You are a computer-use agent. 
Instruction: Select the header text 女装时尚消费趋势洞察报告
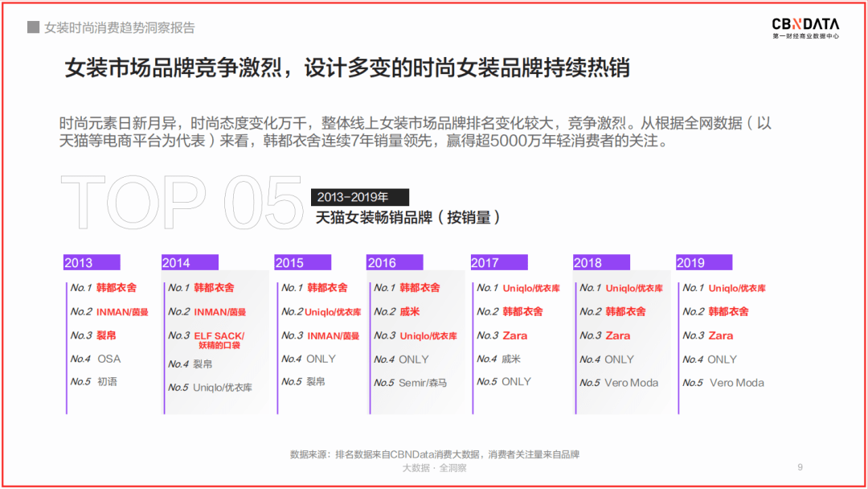[x=120, y=27]
